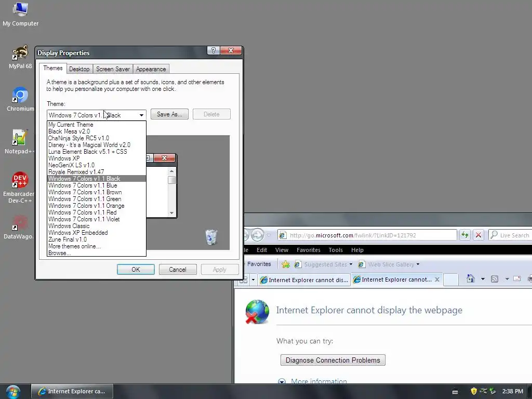Click the Internet Explorer Home icon
Viewport: 532px width, 399px height.
pyautogui.click(x=470, y=279)
